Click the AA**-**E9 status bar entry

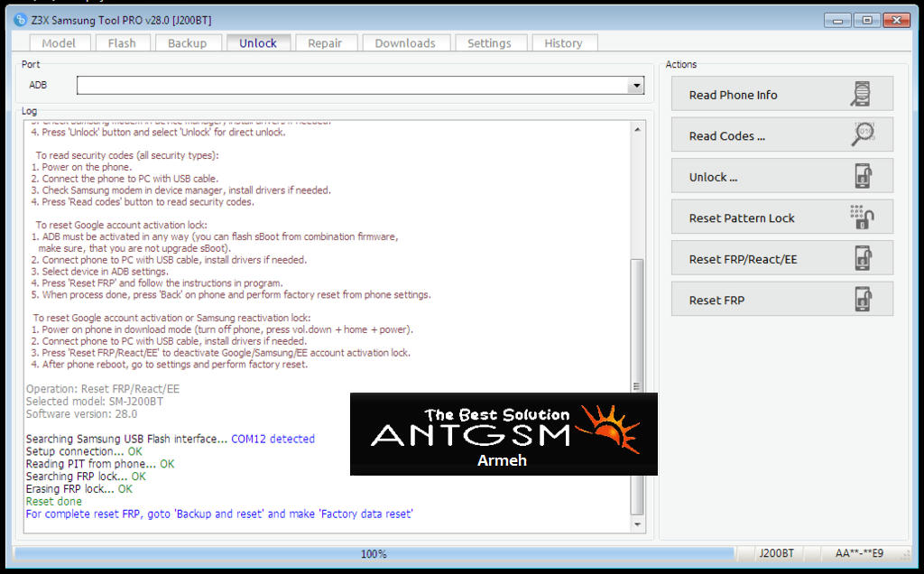[859, 553]
